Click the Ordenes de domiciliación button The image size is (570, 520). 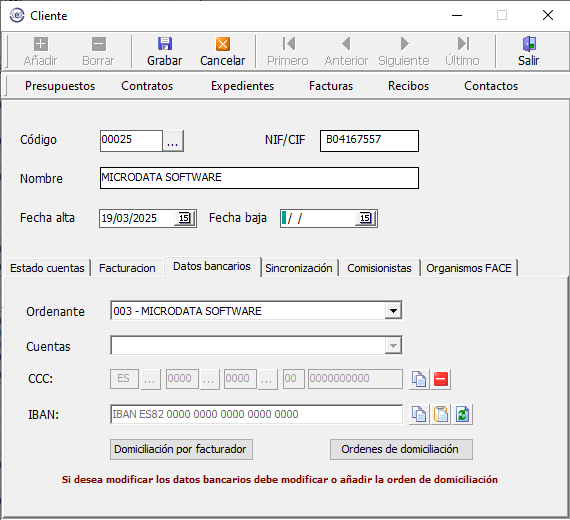401,449
